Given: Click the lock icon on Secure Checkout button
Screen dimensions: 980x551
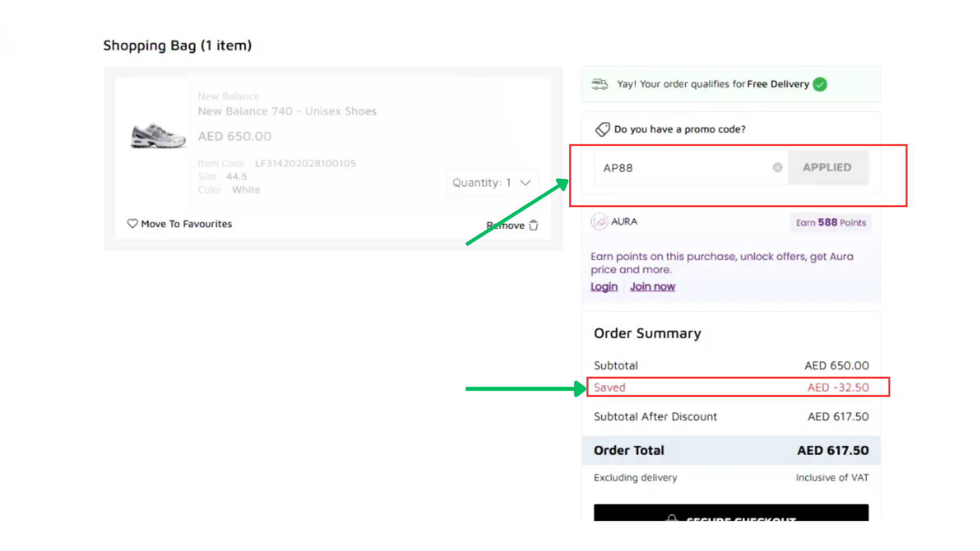Looking at the screenshot, I should (672, 517).
